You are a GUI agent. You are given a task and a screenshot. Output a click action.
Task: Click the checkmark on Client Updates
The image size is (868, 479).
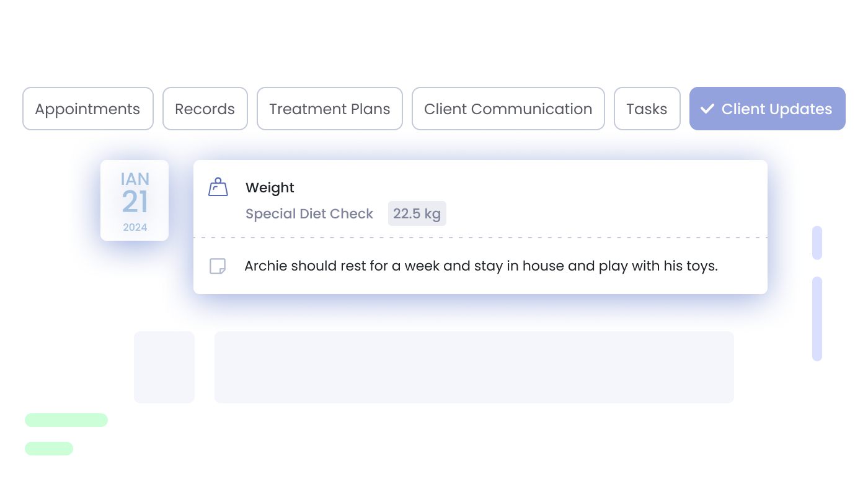707,109
